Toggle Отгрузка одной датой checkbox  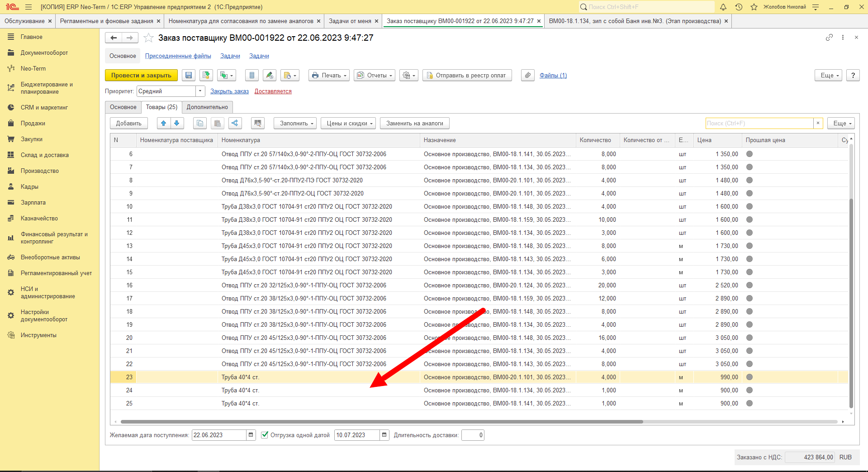click(x=265, y=435)
